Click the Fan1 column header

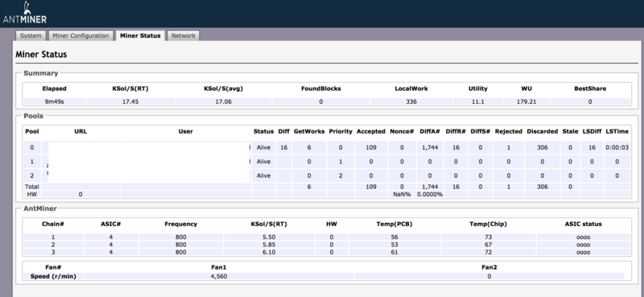[219, 267]
